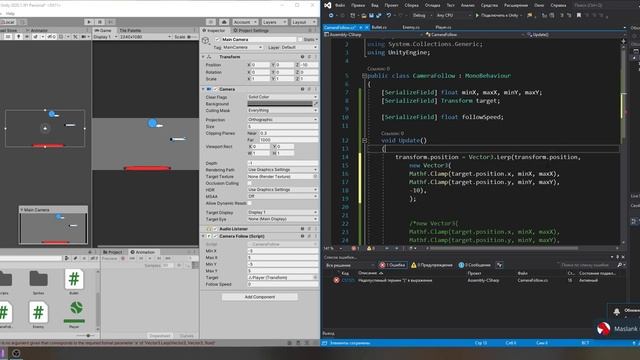Open the Project Settings tab

pyautogui.click(x=251, y=30)
